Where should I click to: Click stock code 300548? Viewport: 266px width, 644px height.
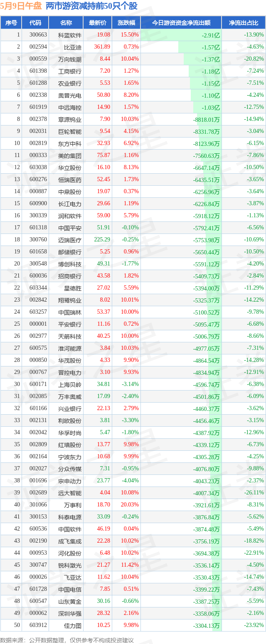pyautogui.click(x=38, y=264)
